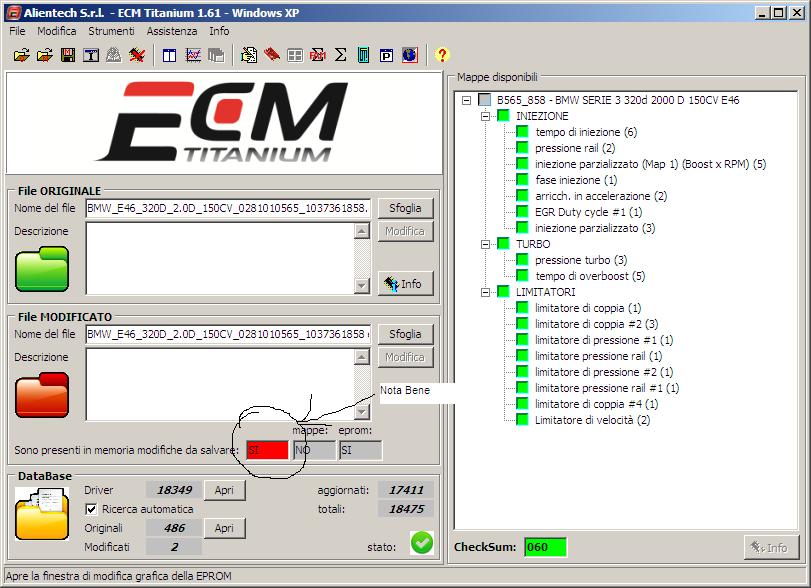Open the Modifica menu
The height and width of the screenshot is (588, 811).
coord(56,31)
